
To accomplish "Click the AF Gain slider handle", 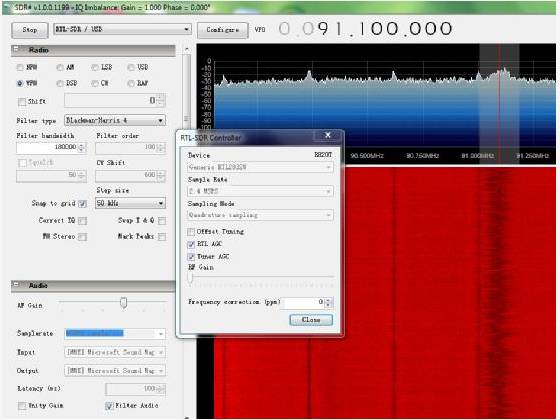I will click(x=124, y=303).
